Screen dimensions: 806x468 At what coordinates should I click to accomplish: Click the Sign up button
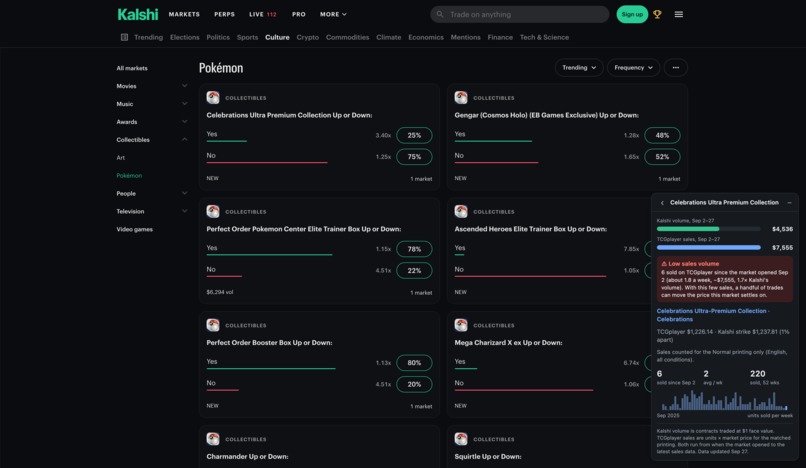coord(632,14)
